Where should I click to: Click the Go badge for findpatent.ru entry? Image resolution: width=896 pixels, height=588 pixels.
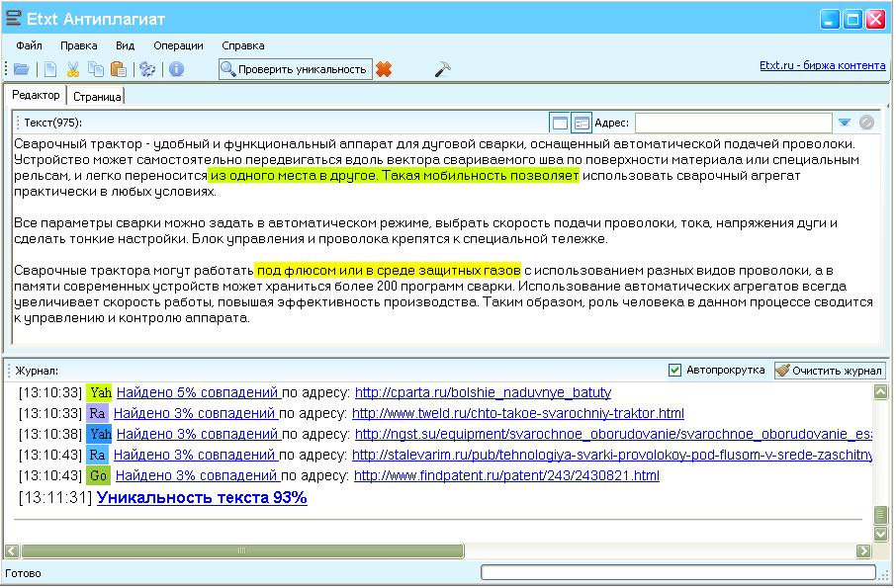[x=98, y=475]
